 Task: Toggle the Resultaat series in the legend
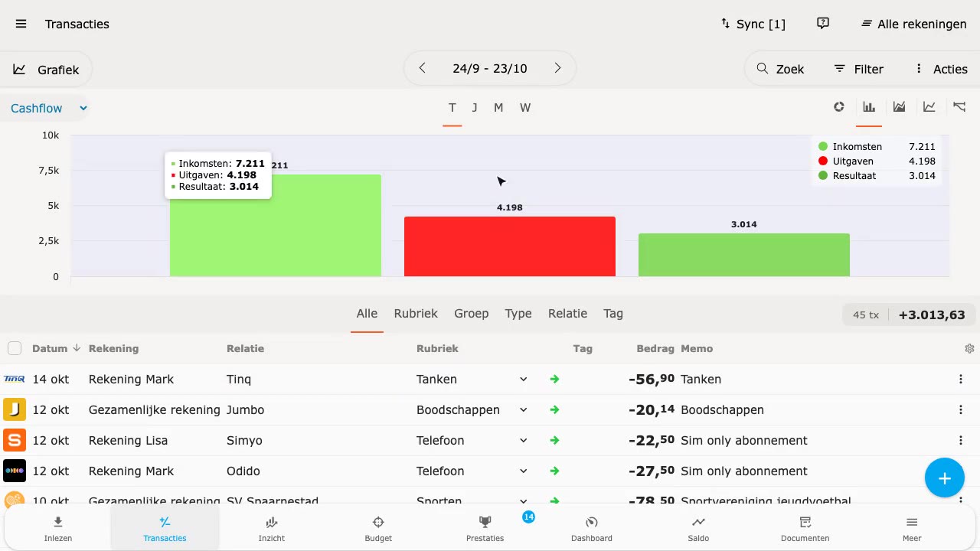(877, 175)
